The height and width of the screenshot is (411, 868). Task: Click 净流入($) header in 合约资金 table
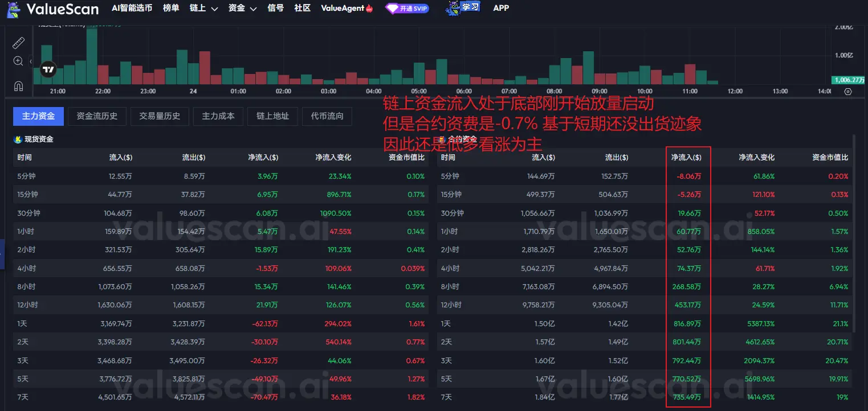point(686,157)
